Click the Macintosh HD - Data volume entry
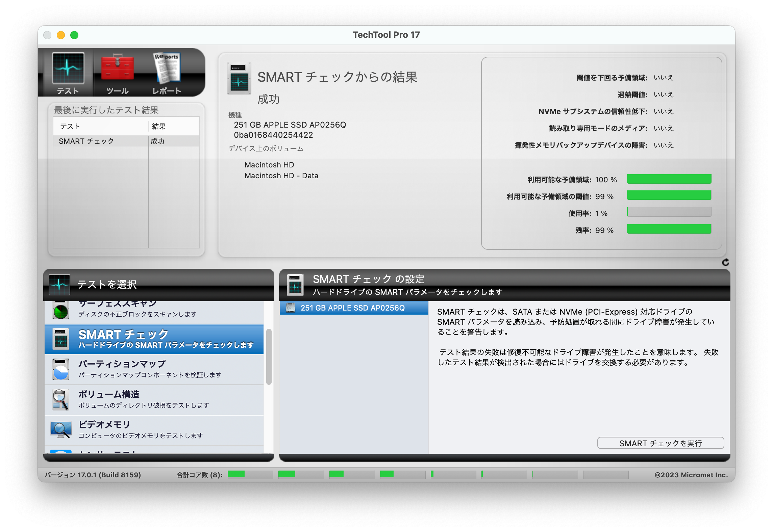The height and width of the screenshot is (532, 773). click(x=281, y=176)
